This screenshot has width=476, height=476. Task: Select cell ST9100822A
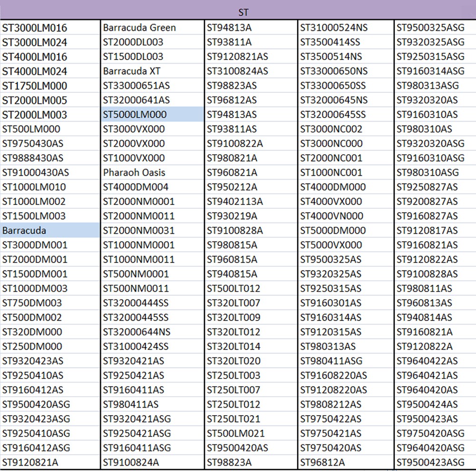pos(251,143)
